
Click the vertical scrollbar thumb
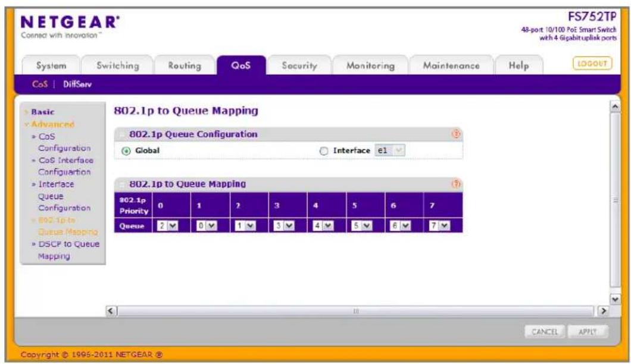click(x=615, y=200)
